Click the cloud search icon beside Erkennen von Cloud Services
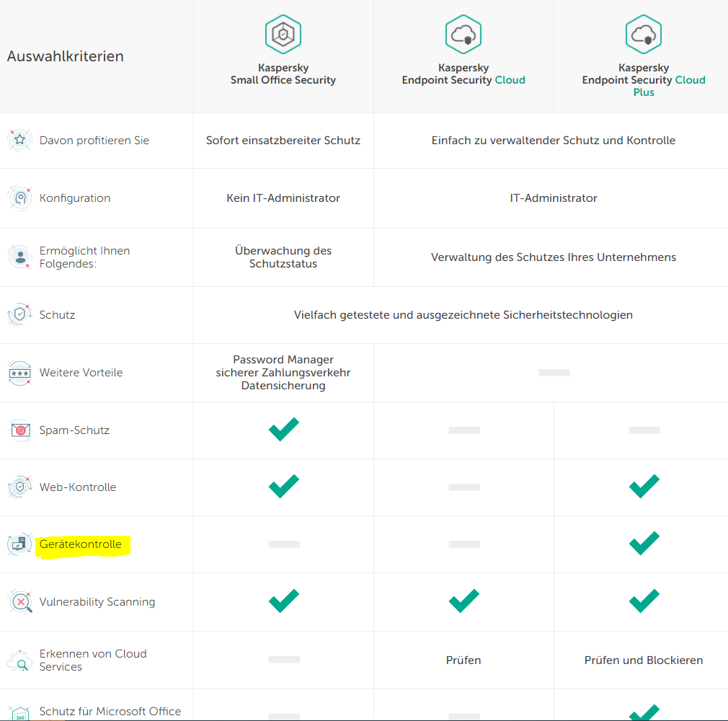 [x=20, y=660]
